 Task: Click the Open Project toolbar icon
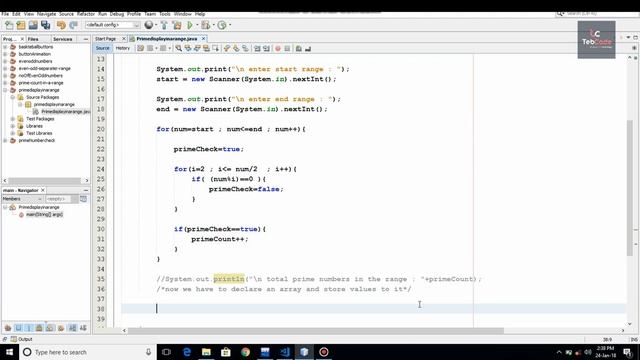(x=33, y=25)
